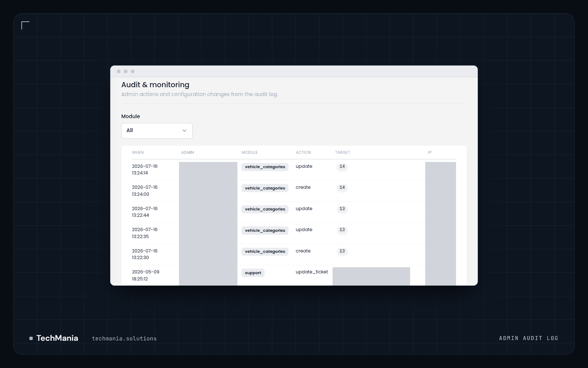Click the chevron arrow in Module dropdown
Screen dimensions: 588x368
184,131
